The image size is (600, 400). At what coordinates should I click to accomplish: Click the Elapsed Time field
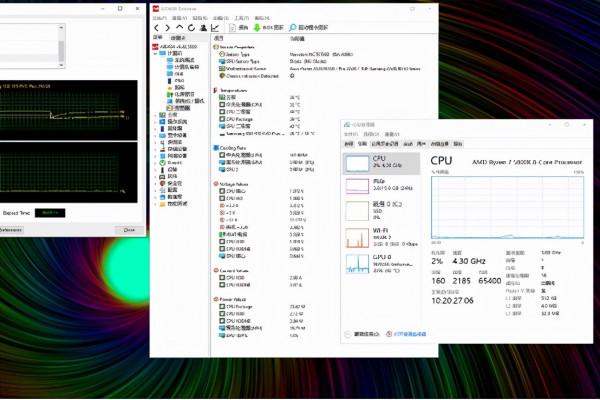pyautogui.click(x=50, y=213)
